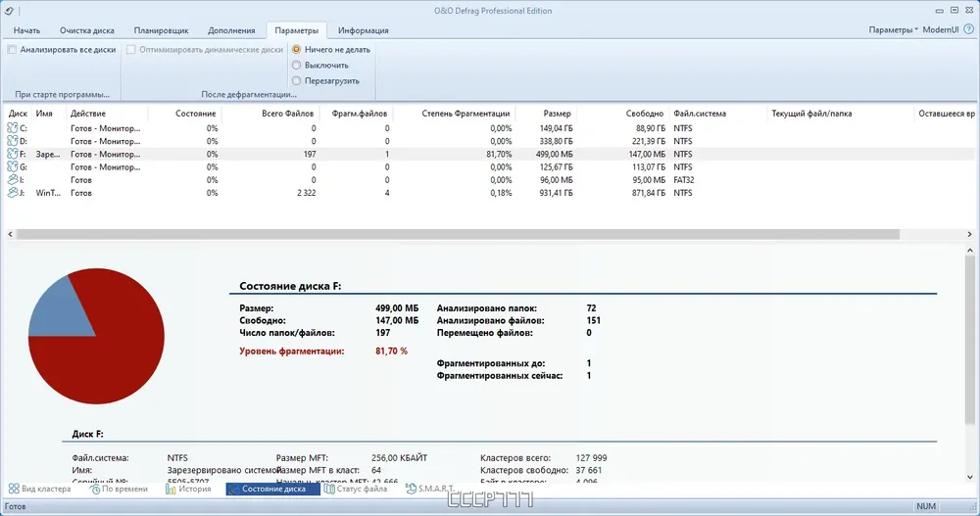Select the drive J: icon row
The width and height of the screenshot is (980, 516).
tap(13, 193)
